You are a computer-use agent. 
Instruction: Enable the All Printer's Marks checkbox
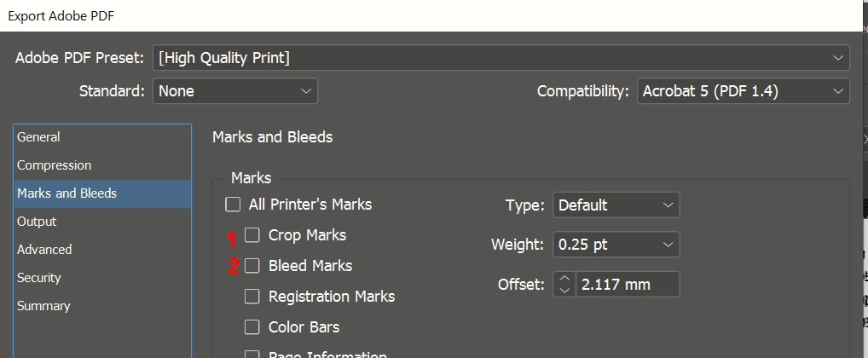[x=233, y=205]
